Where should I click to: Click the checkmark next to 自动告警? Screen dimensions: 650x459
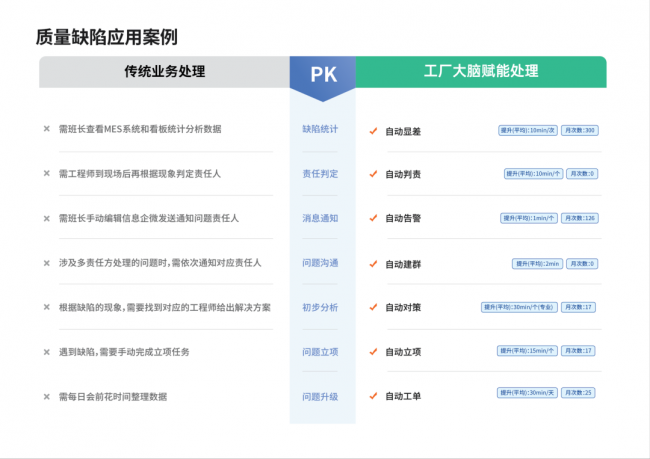[374, 218]
